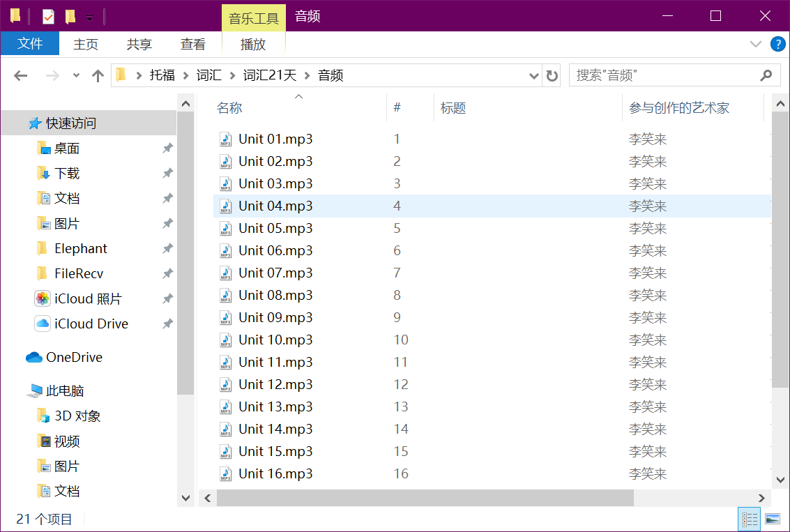Click track number 10 cell

(x=401, y=340)
